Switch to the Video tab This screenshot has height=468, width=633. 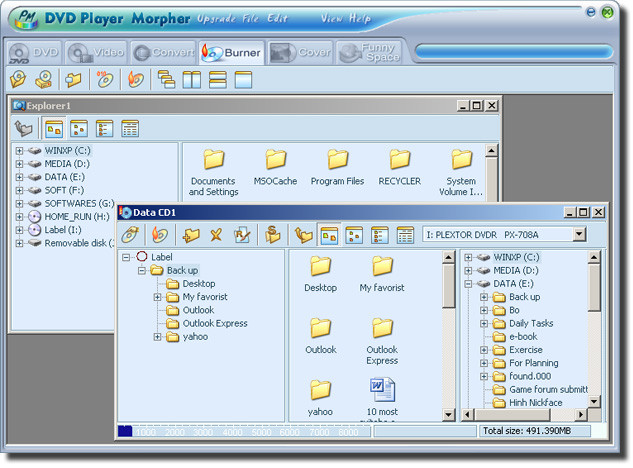pos(96,53)
